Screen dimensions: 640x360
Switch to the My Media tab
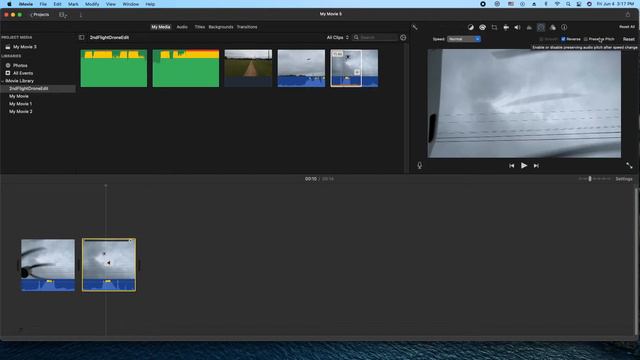click(x=160, y=27)
